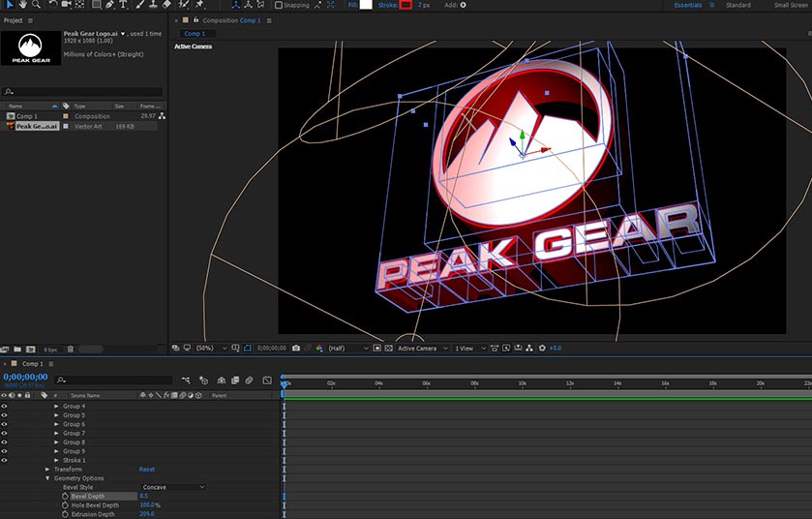812x519 pixels.
Task: Open the 1 View layout dropdown
Action: [x=469, y=348]
